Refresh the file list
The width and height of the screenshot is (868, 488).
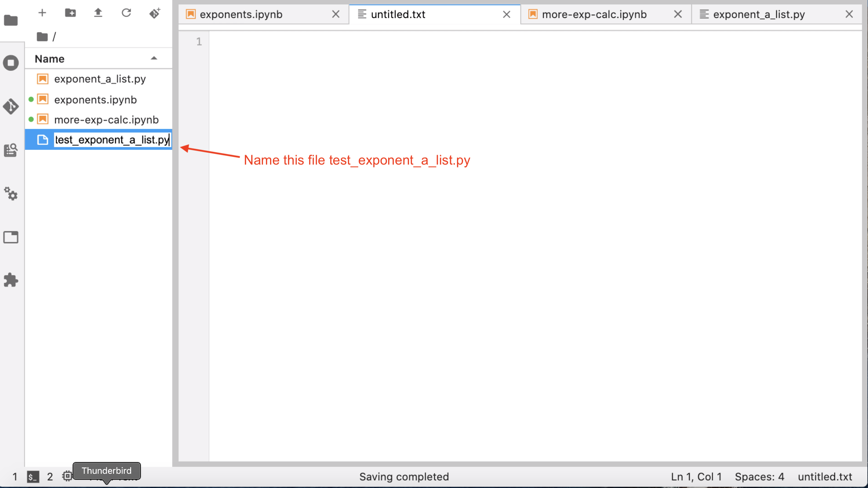126,13
